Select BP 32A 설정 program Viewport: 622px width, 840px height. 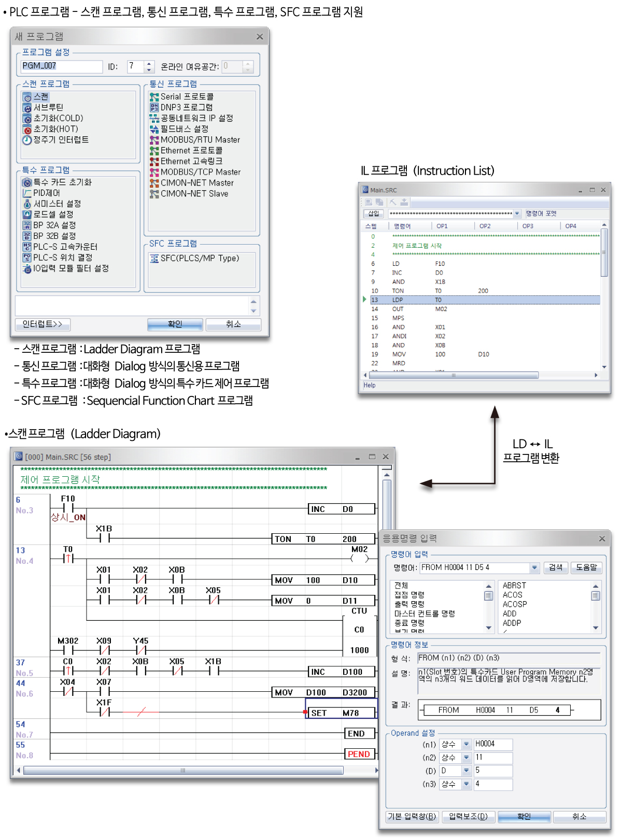click(x=49, y=225)
